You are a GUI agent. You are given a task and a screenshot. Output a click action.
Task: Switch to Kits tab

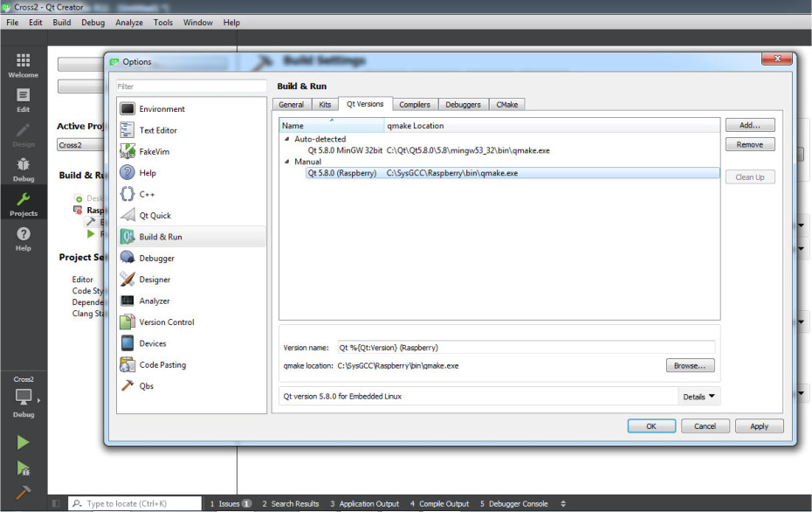pyautogui.click(x=325, y=105)
